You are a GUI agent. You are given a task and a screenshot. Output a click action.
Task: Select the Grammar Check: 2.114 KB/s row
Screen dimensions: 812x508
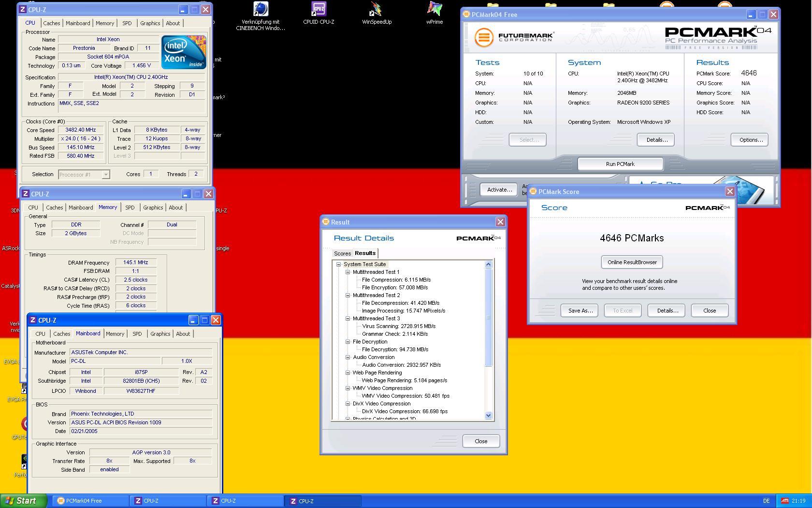pyautogui.click(x=394, y=334)
